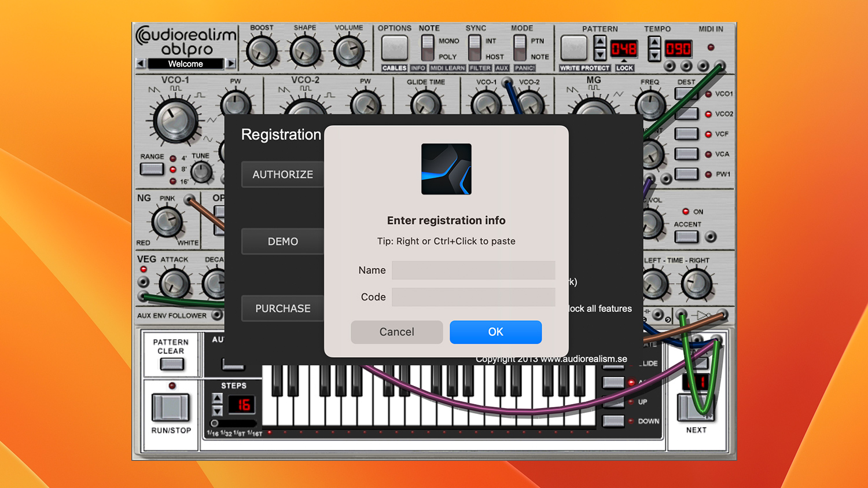Click the ACCENT button

point(686,237)
